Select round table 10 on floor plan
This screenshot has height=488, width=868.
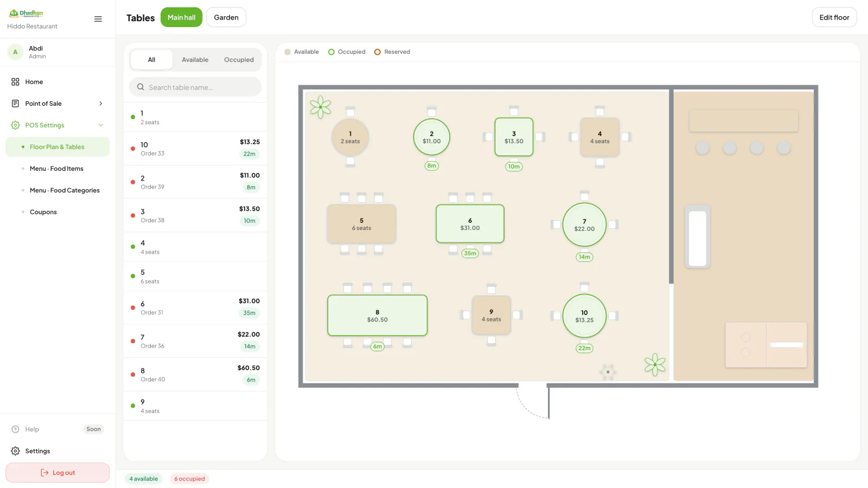point(584,316)
